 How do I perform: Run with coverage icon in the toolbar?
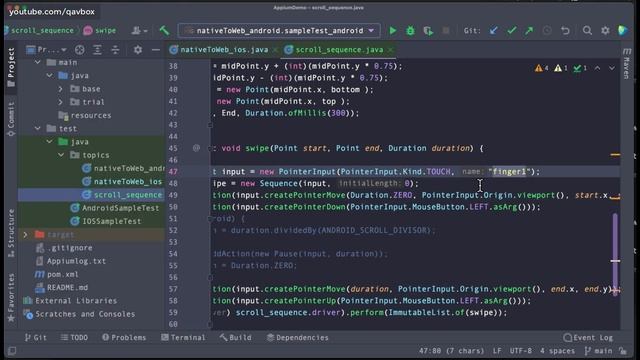coord(428,31)
